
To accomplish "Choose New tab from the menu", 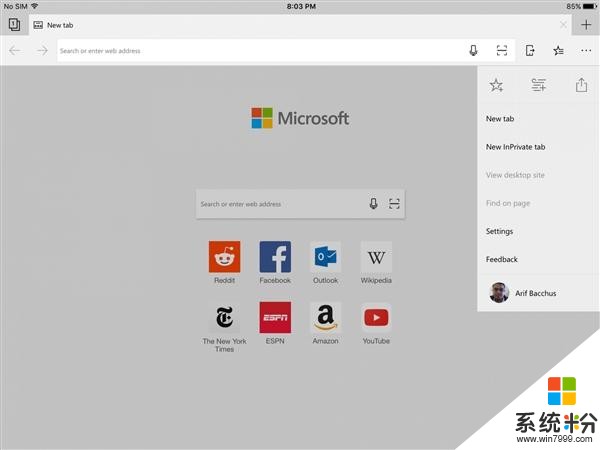I will [538, 119].
